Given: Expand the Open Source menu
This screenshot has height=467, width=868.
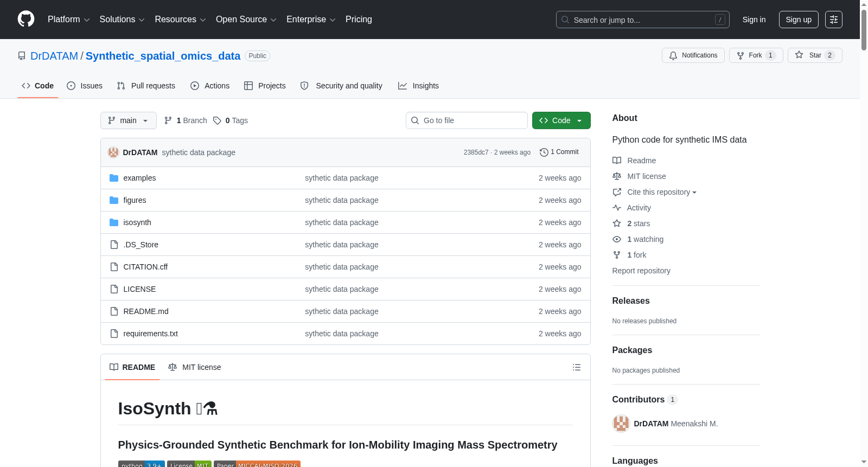Looking at the screenshot, I should (x=246, y=20).
